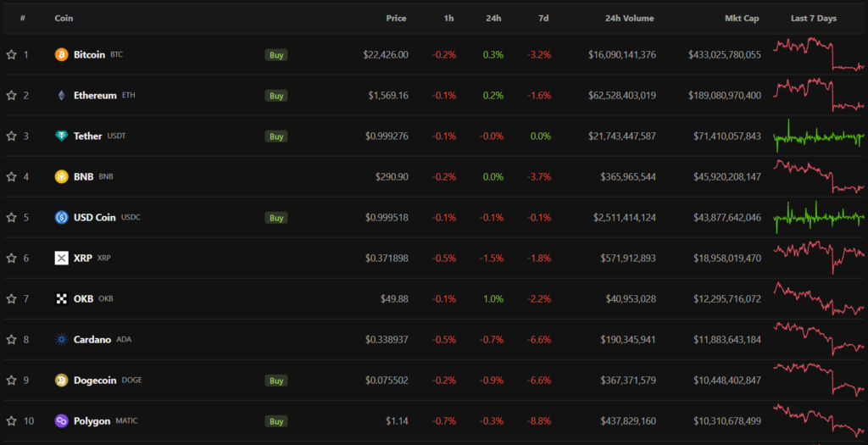Open the Ethereum coin page link
The height and width of the screenshot is (445, 868).
95,95
